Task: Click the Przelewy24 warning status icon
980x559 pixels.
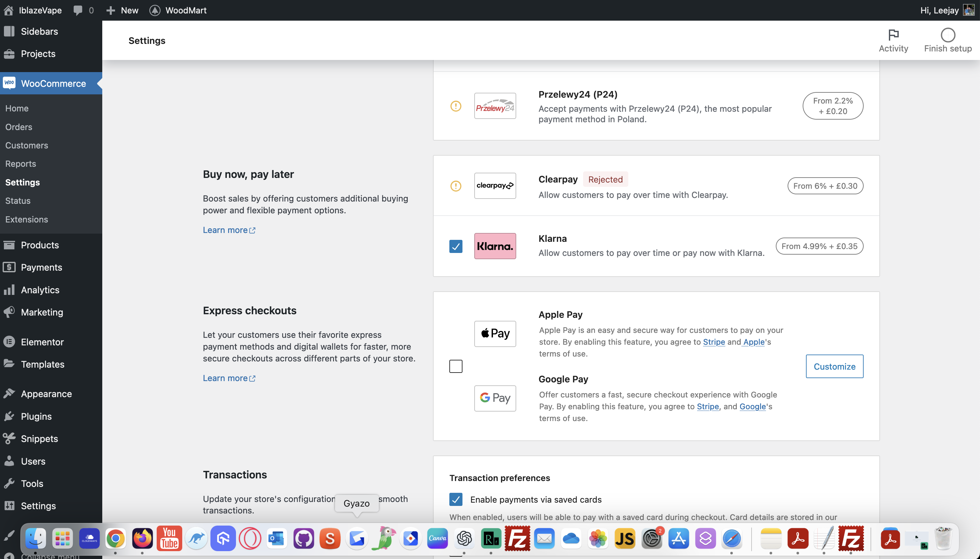Action: tap(456, 106)
